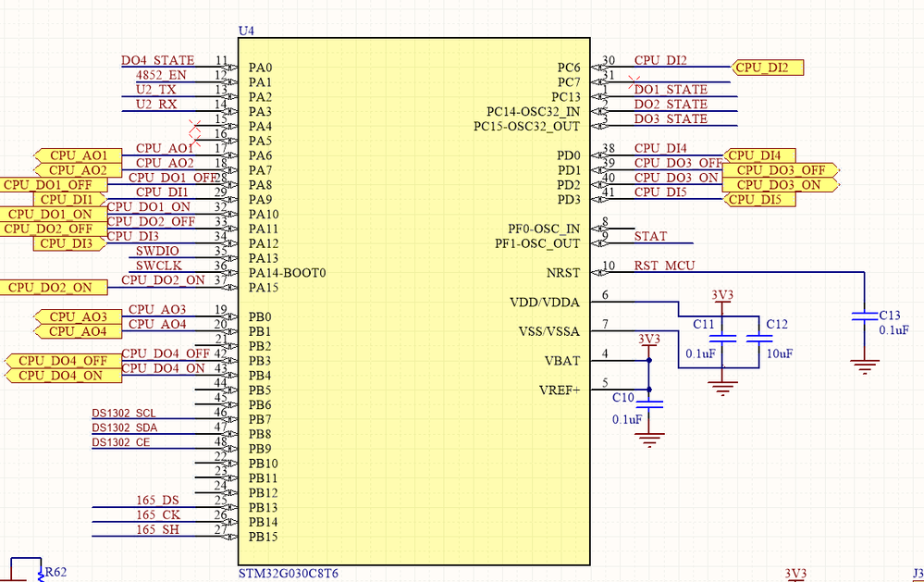This screenshot has width=924, height=582.
Task: Click the RST_MCU net label
Action: (665, 266)
